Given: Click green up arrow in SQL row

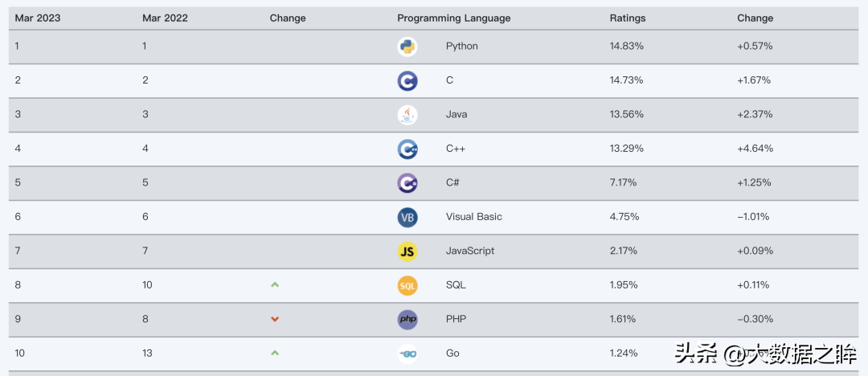Looking at the screenshot, I should pyautogui.click(x=275, y=284).
